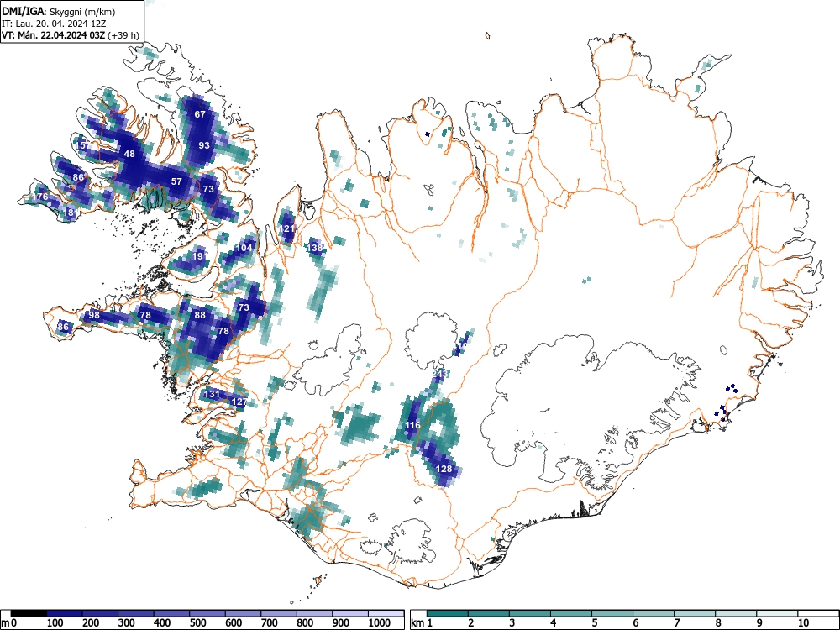
Task: Click the '104' visibility value on the map
Action: [x=244, y=248]
